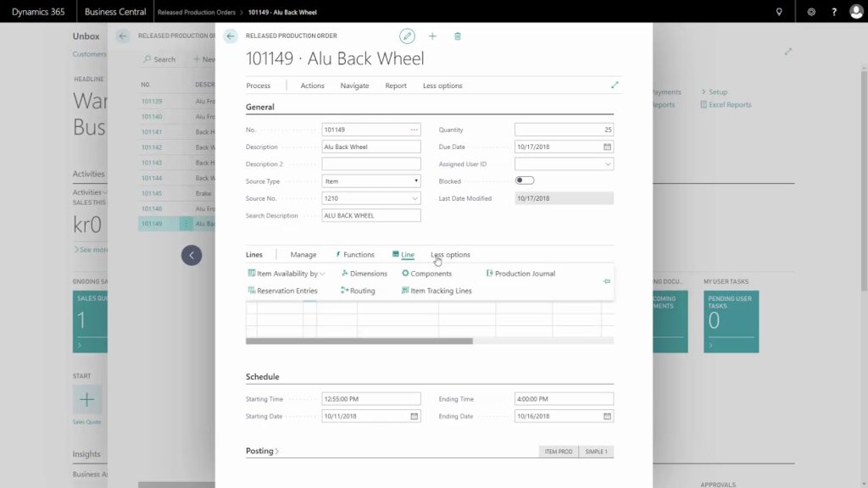Click Dynamics 365 in top bar
868x488 pixels.
tap(38, 12)
